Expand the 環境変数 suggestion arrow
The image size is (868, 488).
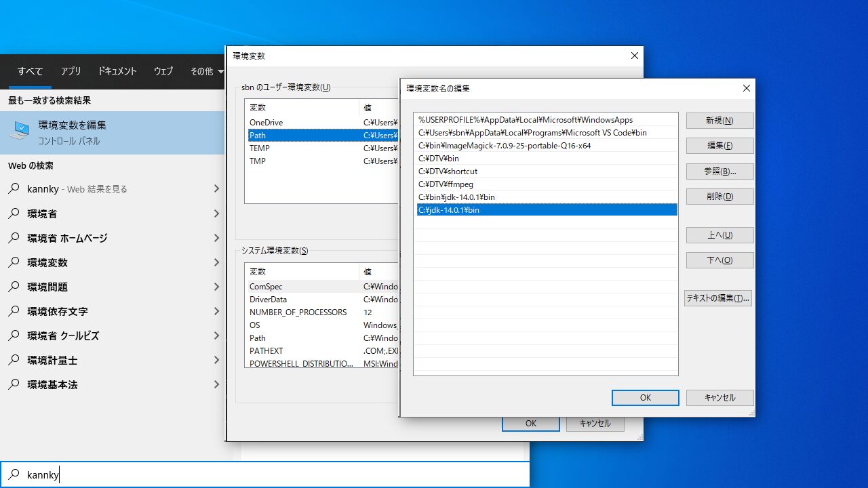tap(216, 262)
